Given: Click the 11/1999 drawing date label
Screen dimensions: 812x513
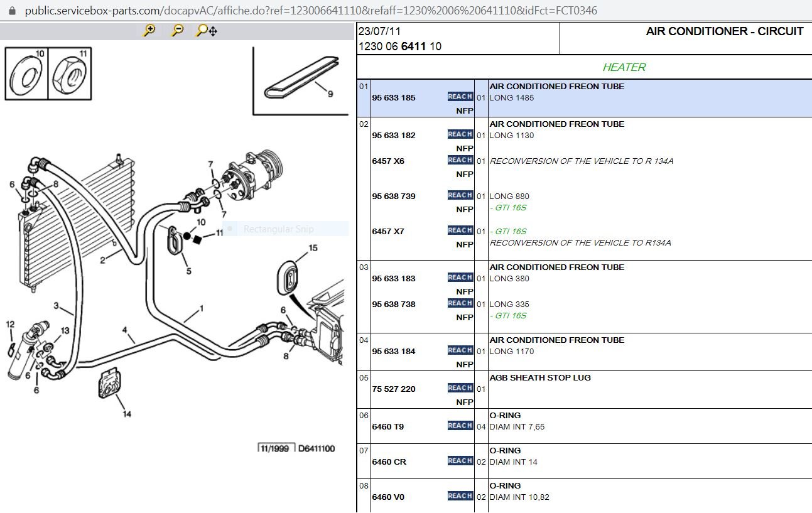Looking at the screenshot, I should [x=276, y=448].
